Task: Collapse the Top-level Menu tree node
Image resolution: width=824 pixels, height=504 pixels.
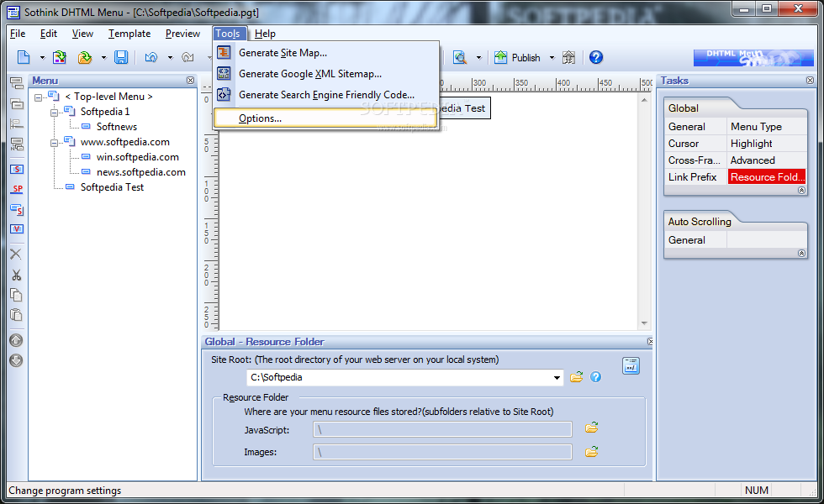Action: 38,97
